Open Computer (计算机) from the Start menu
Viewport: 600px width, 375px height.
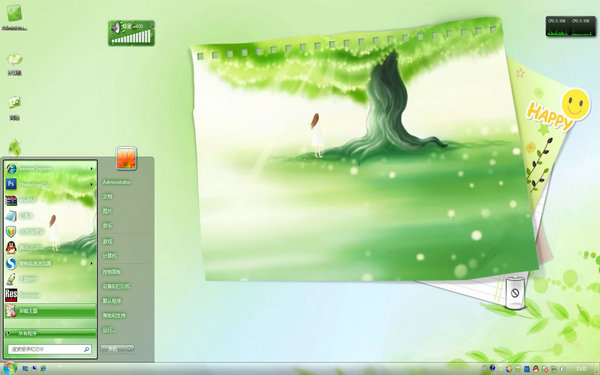click(x=109, y=256)
